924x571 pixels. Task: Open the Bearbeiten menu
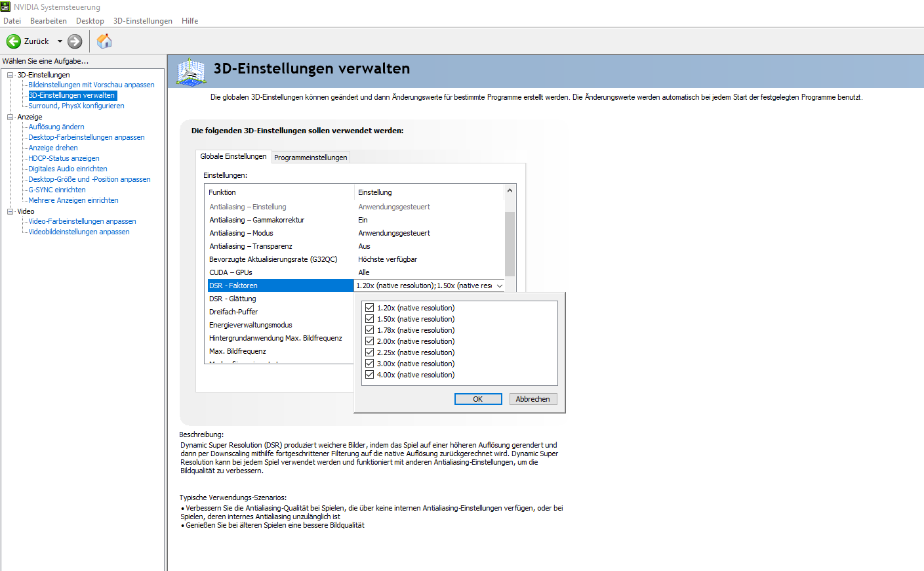point(49,21)
